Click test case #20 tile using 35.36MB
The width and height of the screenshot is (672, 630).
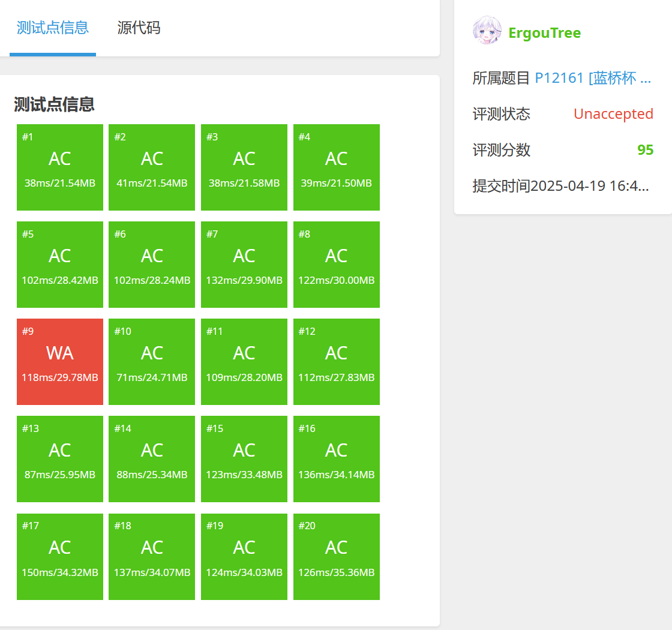(336, 556)
